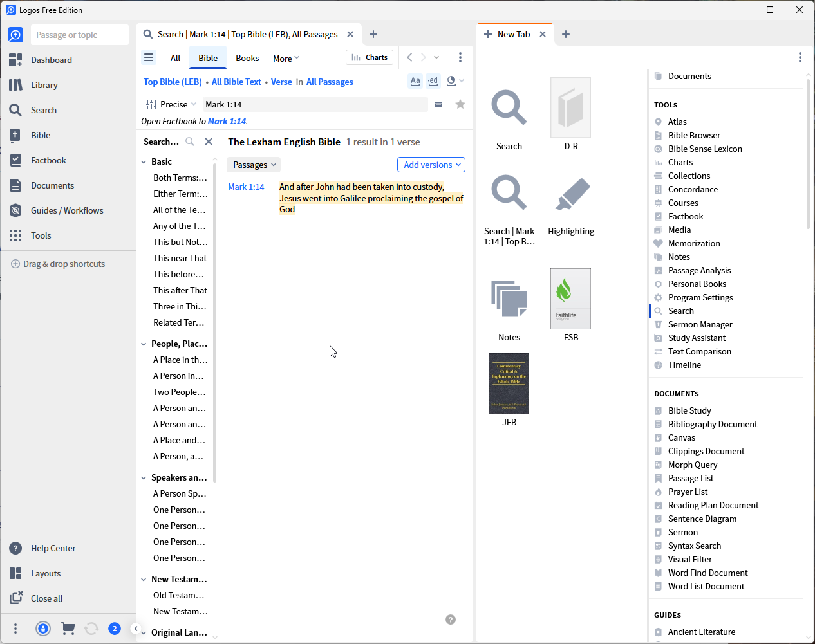This screenshot has height=644, width=815.
Task: Open the More search types dropdown
Action: pyautogui.click(x=286, y=58)
